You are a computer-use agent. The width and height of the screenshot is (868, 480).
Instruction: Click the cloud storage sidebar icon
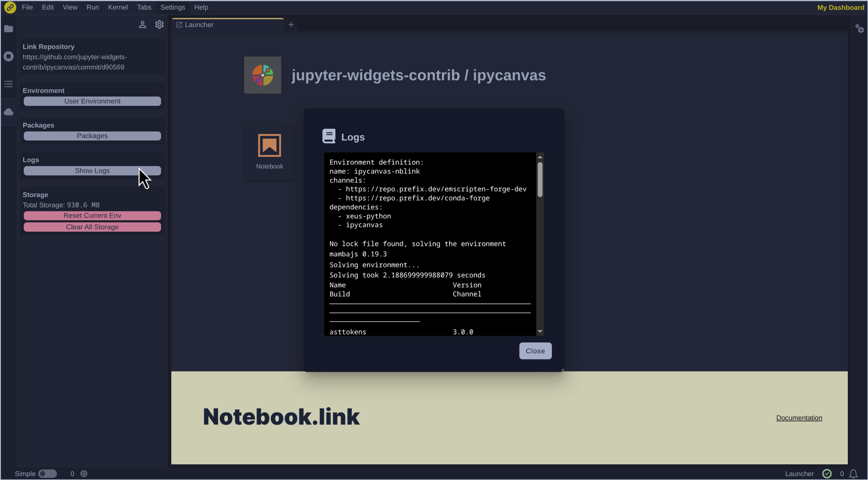tap(8, 112)
